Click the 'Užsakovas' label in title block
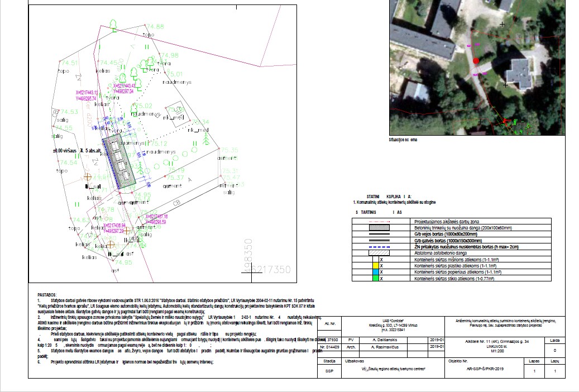The width and height of the screenshot is (579, 392). 354,361
